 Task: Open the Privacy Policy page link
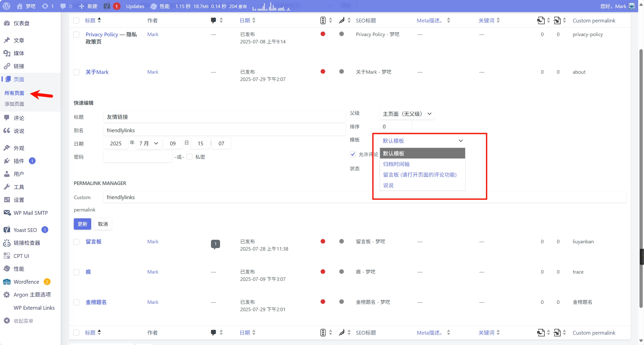click(102, 34)
